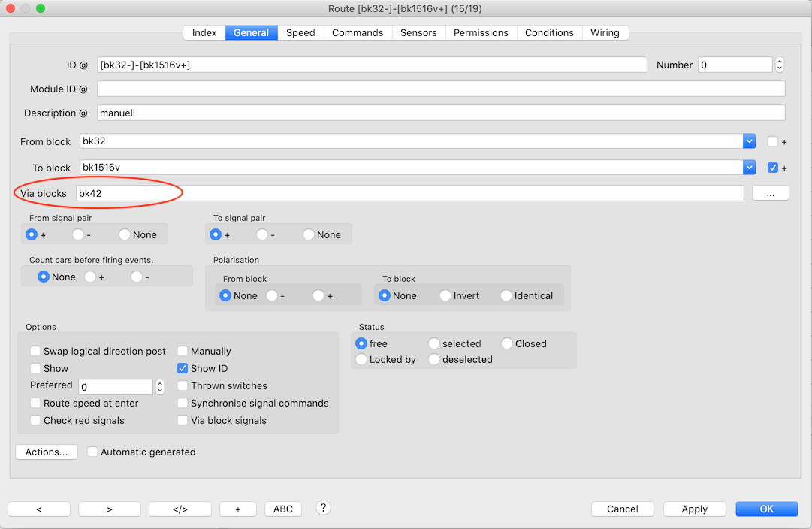The width and height of the screenshot is (812, 529).
Task: Select the Closed status radio button
Action: 508,343
